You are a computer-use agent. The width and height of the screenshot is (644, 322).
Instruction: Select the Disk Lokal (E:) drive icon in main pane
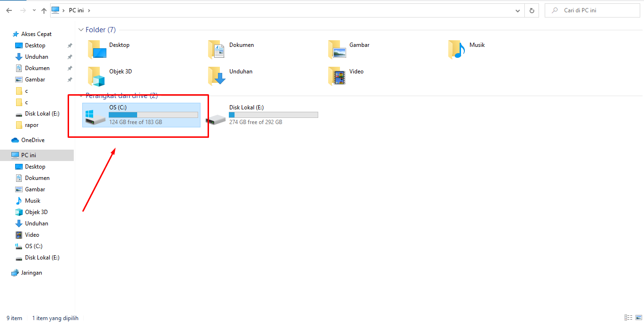(216, 119)
